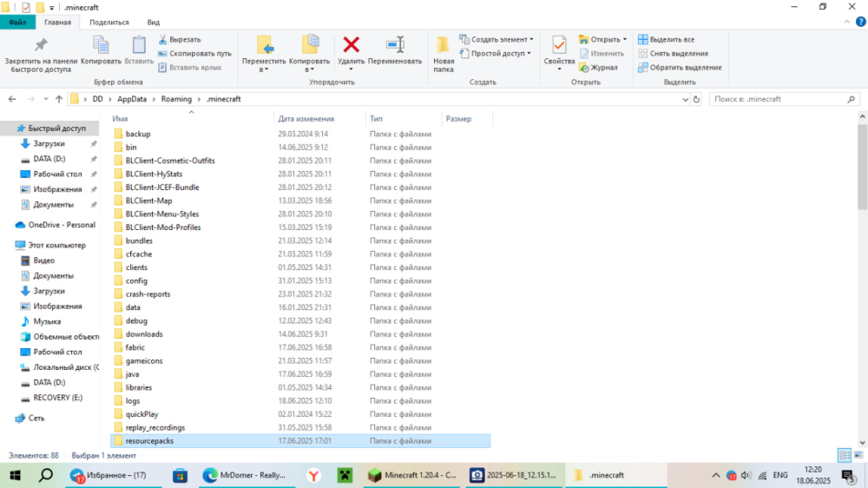This screenshot has width=868, height=488.
Task: Open Microsoft Store taskbar icon
Action: (x=180, y=475)
